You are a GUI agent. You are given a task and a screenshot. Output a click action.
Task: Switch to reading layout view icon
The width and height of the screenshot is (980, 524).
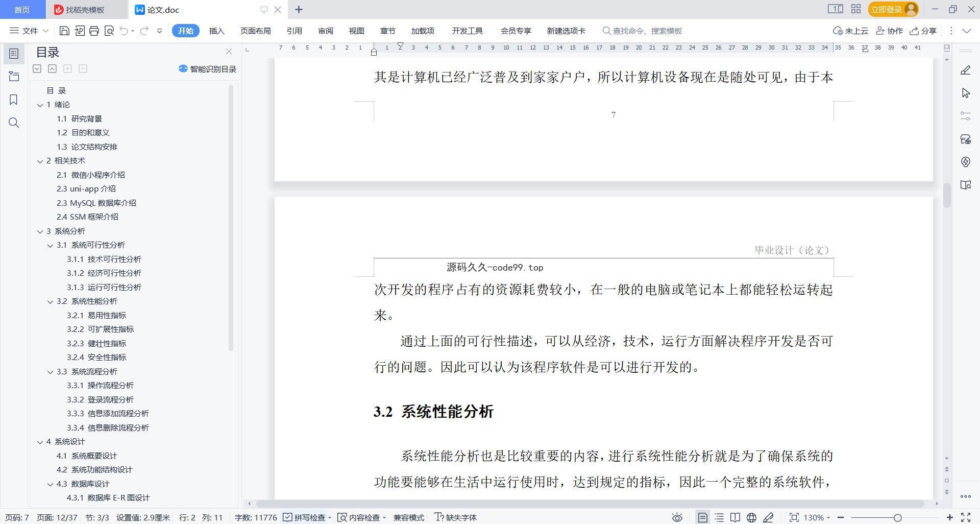(735, 517)
